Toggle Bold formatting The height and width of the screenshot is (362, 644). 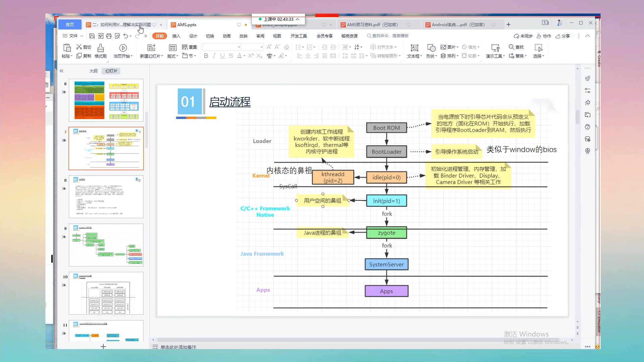(x=206, y=56)
